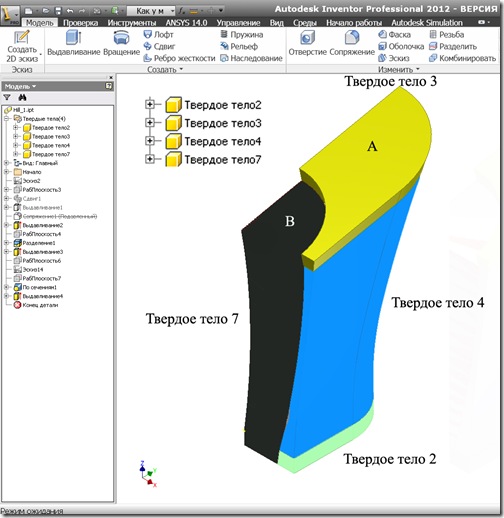This screenshot has width=504, height=518.
Task: Select the Резьба thread tool
Action: pos(447,34)
